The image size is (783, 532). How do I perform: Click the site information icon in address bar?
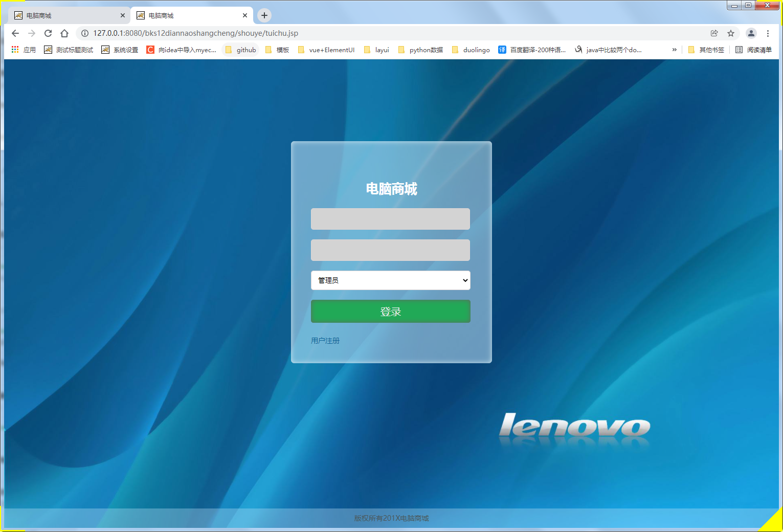pos(85,33)
